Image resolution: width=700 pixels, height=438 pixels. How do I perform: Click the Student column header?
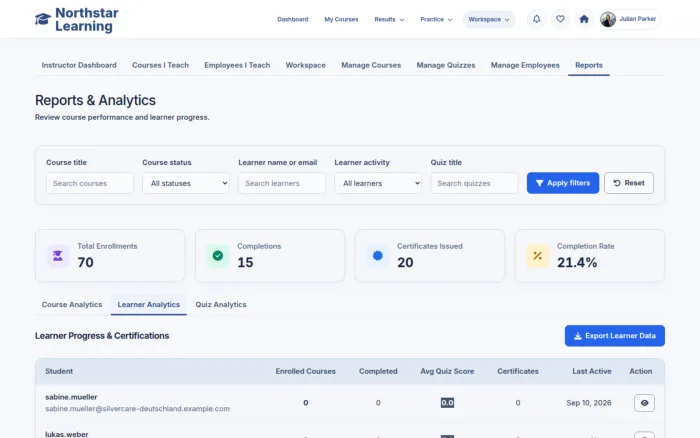coord(59,371)
